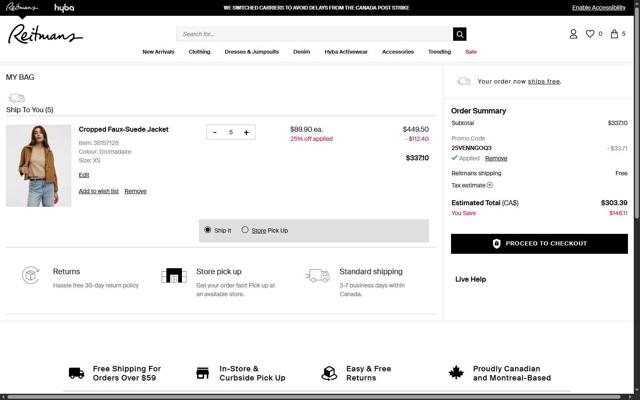Open the Accessories menu
Screen dimensions: 640x400
tap(398, 52)
